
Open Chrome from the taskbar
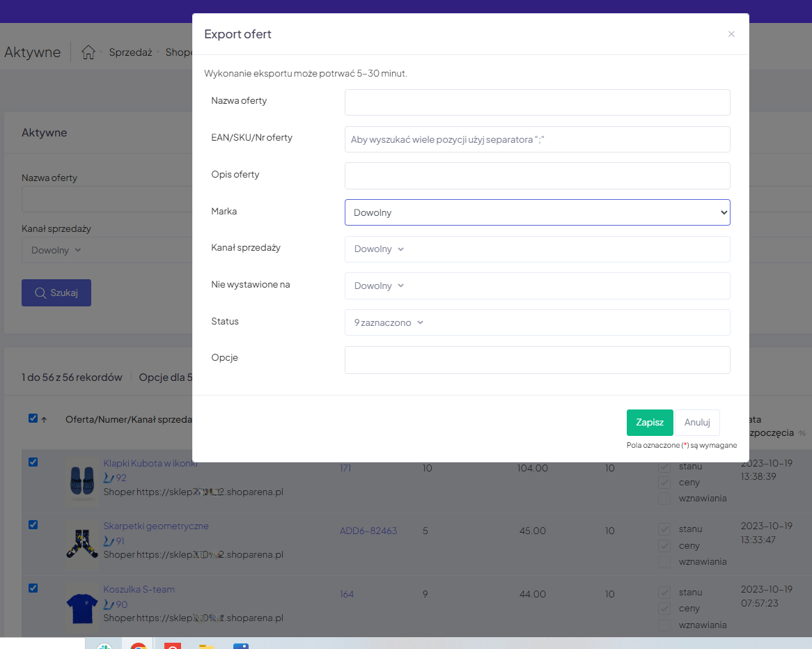(139, 646)
